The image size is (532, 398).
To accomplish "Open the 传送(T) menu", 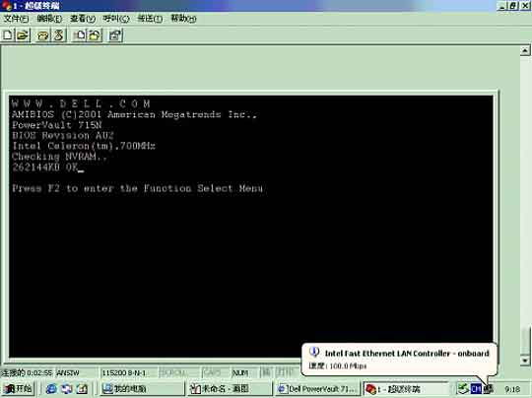I will 150,19.
